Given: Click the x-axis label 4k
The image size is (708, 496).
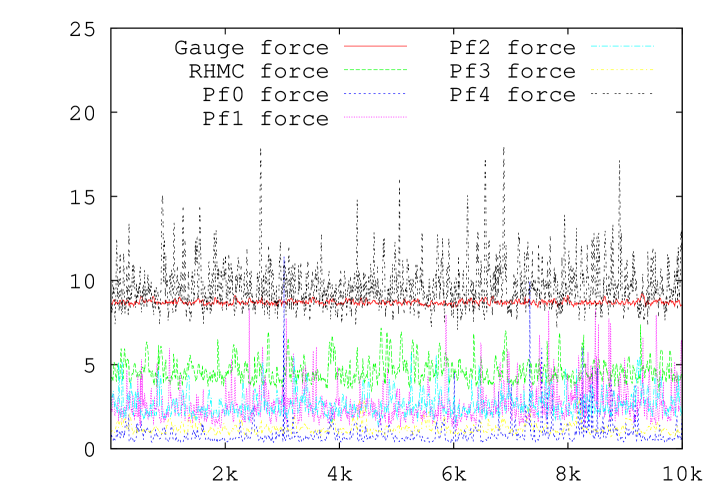Looking at the screenshot, I should tap(340, 474).
